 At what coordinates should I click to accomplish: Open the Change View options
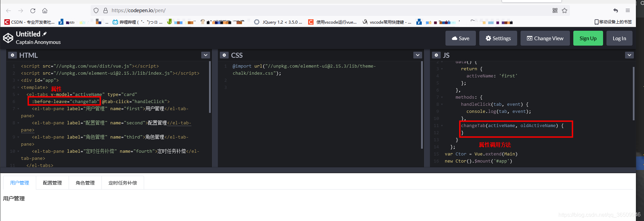pyautogui.click(x=545, y=38)
